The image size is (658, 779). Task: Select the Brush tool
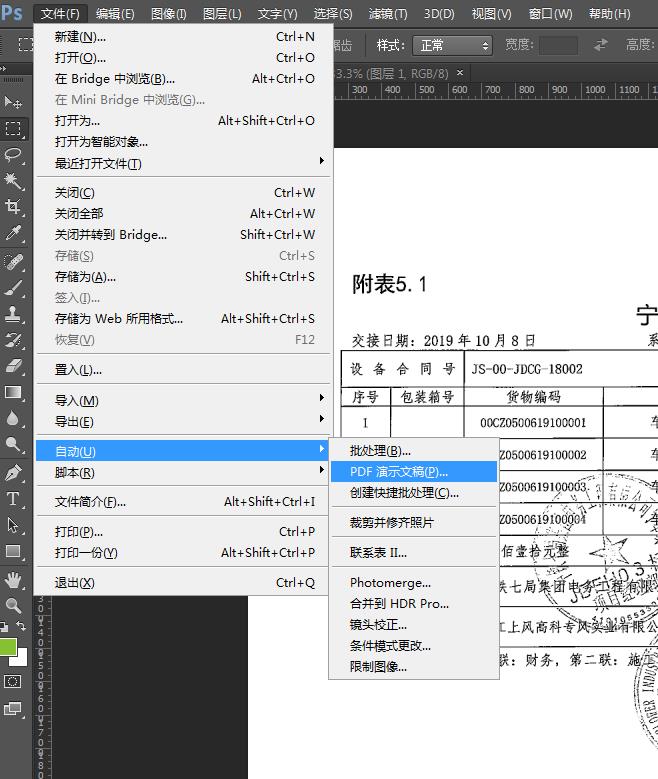pyautogui.click(x=12, y=288)
